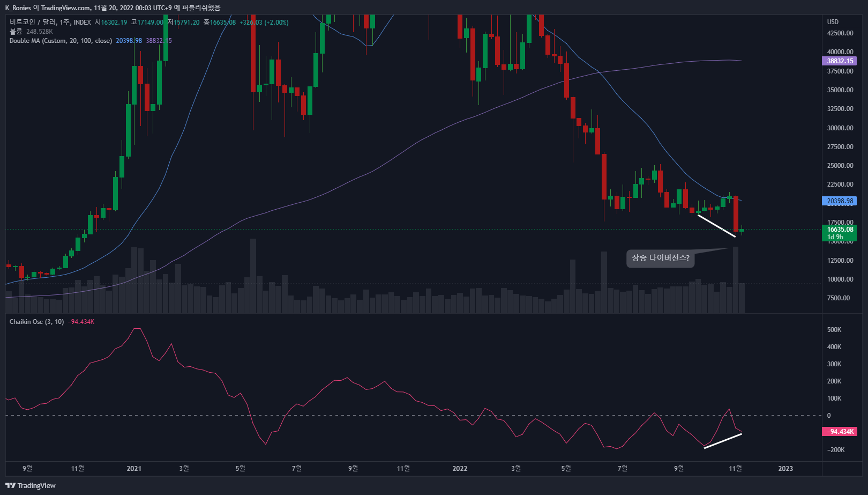Click the publisher header text 'K_Ronies 이 TradingView.com'

[48, 8]
